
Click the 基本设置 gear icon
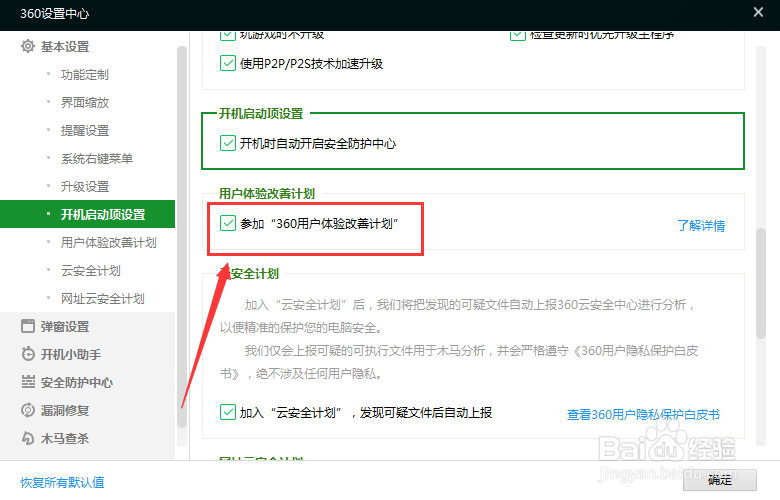(28, 46)
